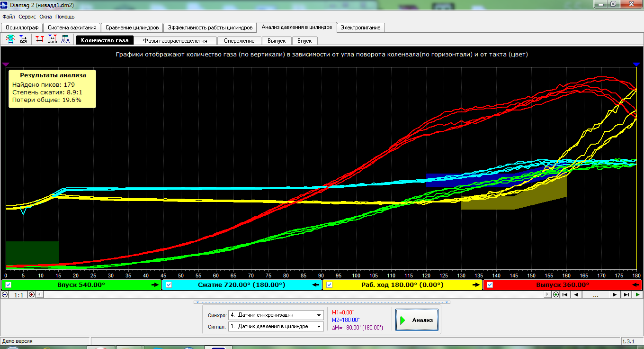Click the 1.3.1 version status text
Viewport: 644px width, 349px height.
pyautogui.click(x=629, y=341)
